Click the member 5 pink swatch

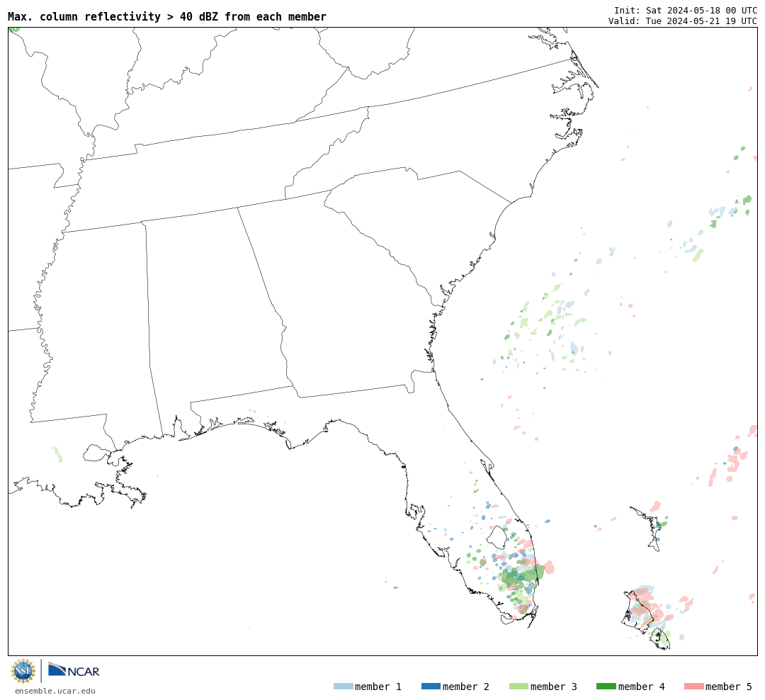693,687
